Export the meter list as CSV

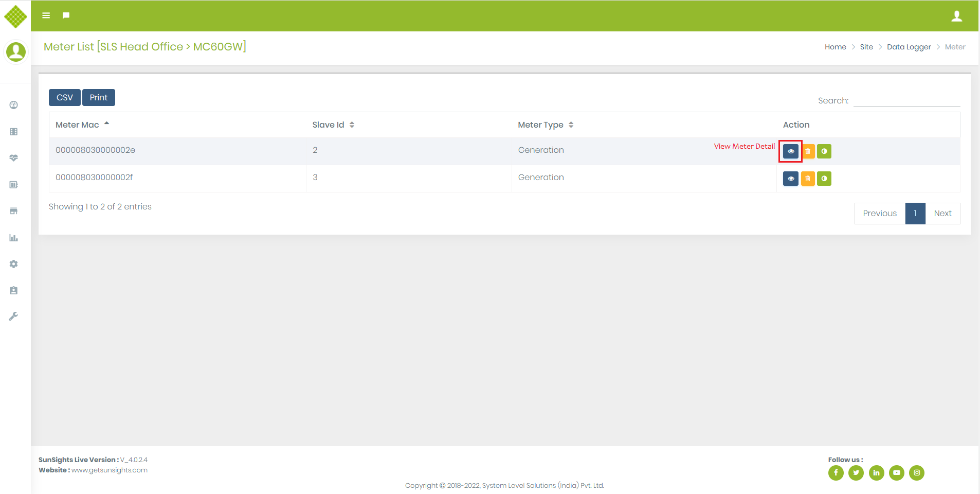(x=65, y=97)
